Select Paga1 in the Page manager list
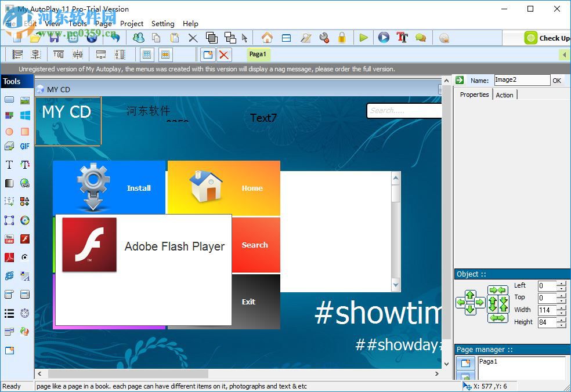Viewport: 571px width, 392px height. click(x=488, y=361)
